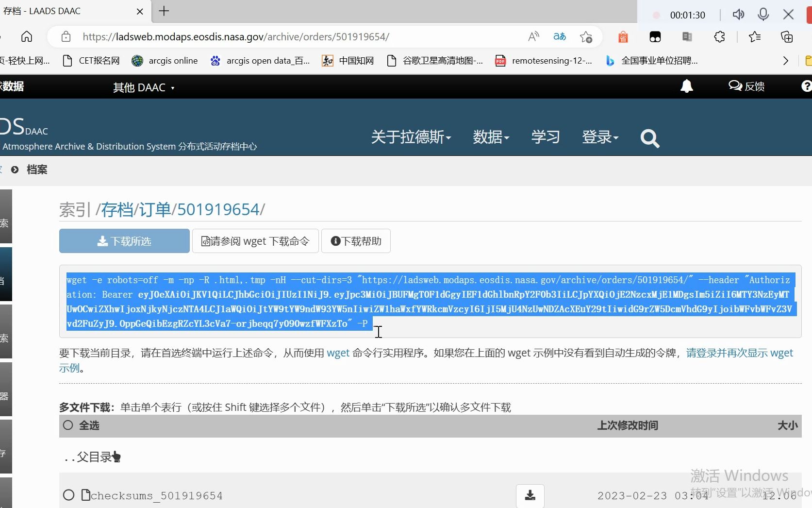812x508 pixels.
Task: Expand the 数据 menu
Action: 491,137
